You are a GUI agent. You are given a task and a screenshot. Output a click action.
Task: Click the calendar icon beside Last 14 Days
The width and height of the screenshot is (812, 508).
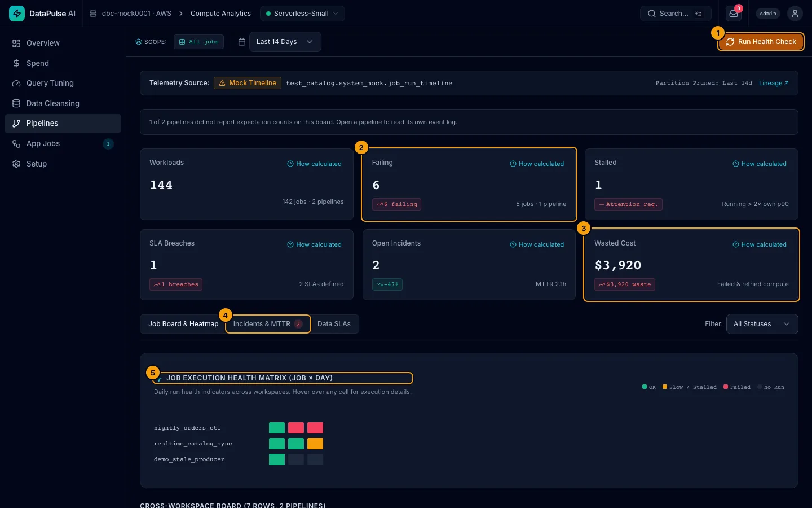click(x=242, y=42)
